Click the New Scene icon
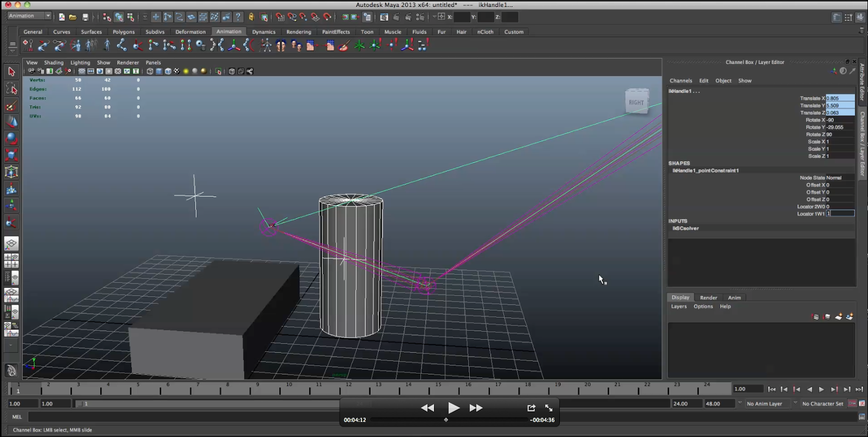868x437 pixels. (x=61, y=17)
